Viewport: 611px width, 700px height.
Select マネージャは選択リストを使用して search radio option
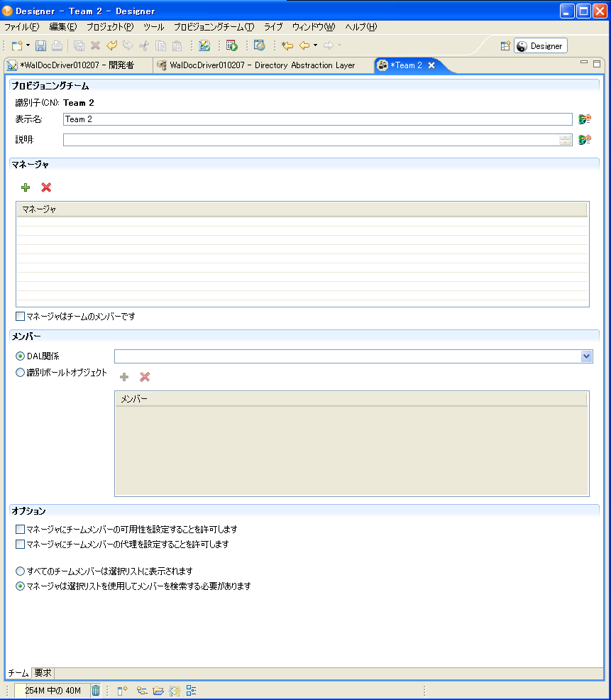tap(20, 586)
